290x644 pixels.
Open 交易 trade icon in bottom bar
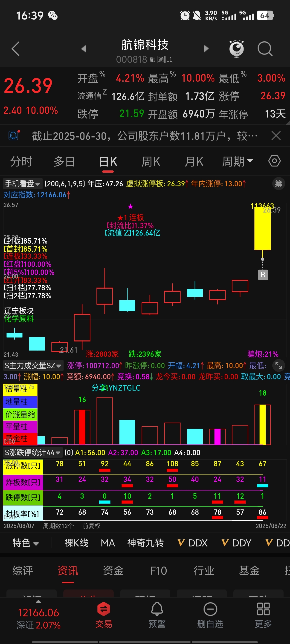[x=104, y=615]
